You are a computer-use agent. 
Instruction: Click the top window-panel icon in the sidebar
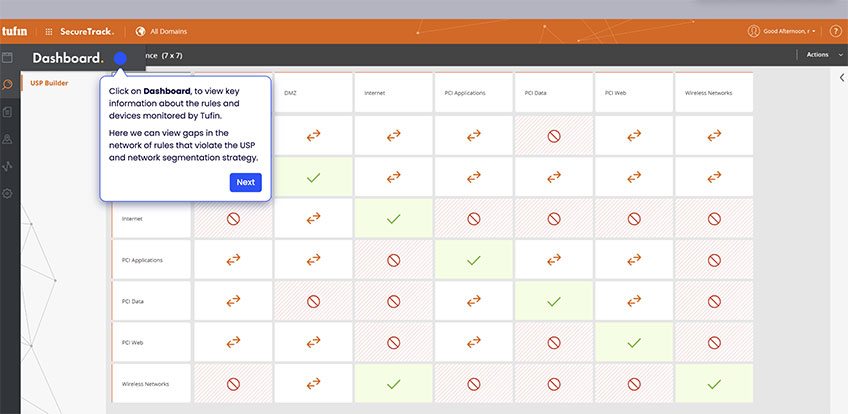coord(8,58)
